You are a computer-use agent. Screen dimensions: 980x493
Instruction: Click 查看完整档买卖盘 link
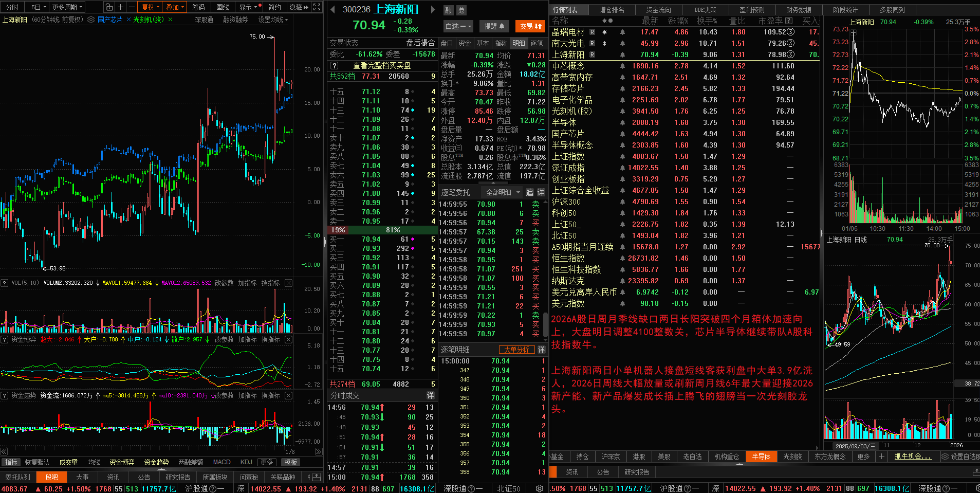point(382,66)
